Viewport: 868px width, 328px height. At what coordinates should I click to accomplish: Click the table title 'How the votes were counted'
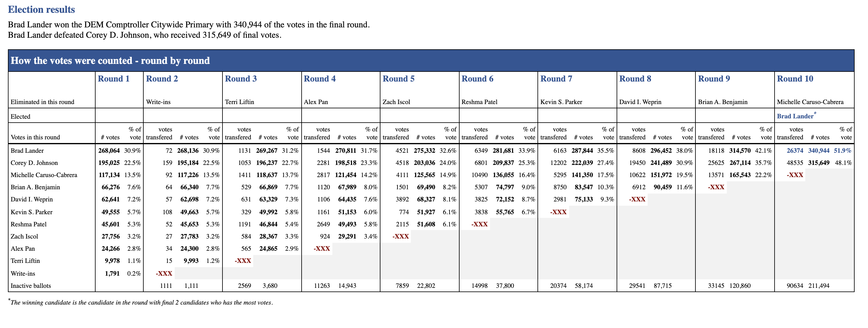[x=110, y=61]
